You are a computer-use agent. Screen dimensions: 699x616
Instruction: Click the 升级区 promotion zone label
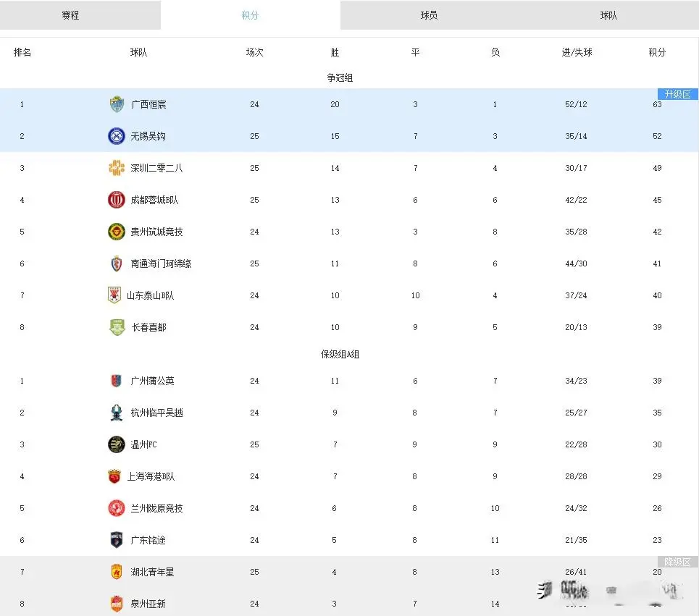(x=675, y=93)
